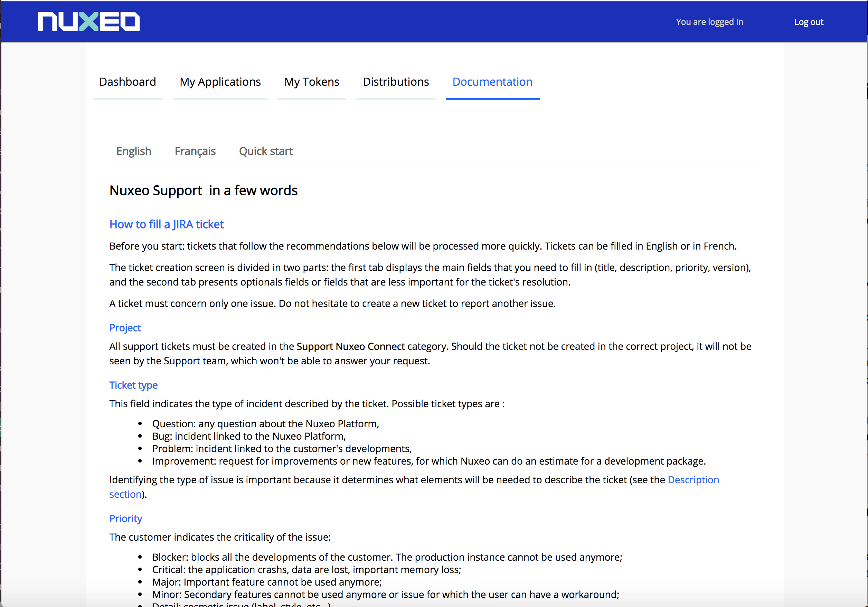Open the Quick start sub-tab
The width and height of the screenshot is (868, 607).
266,151
